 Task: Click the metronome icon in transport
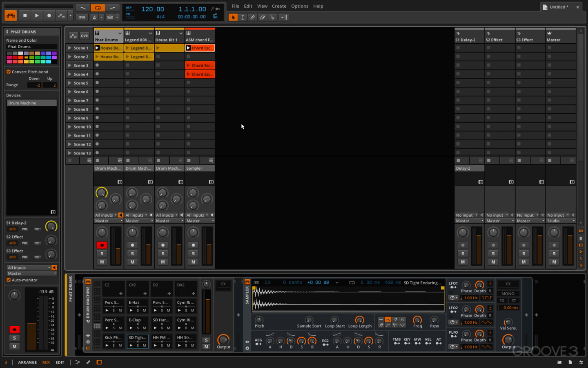pos(94,17)
